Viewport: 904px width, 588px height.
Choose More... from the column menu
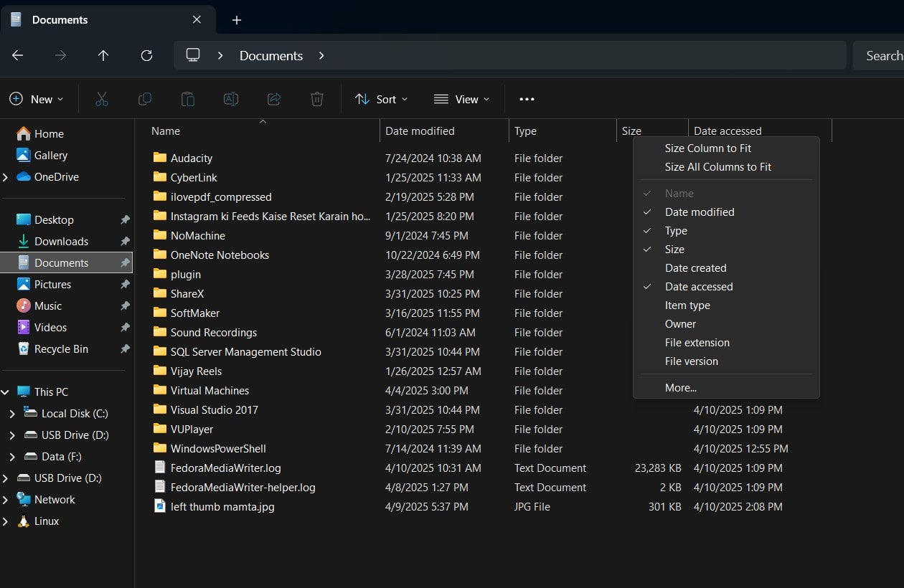(680, 387)
